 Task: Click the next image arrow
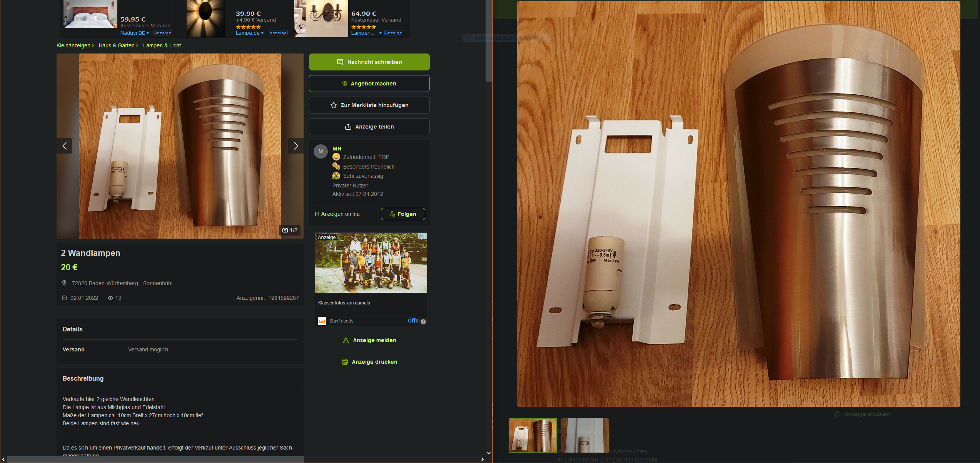coord(296,146)
